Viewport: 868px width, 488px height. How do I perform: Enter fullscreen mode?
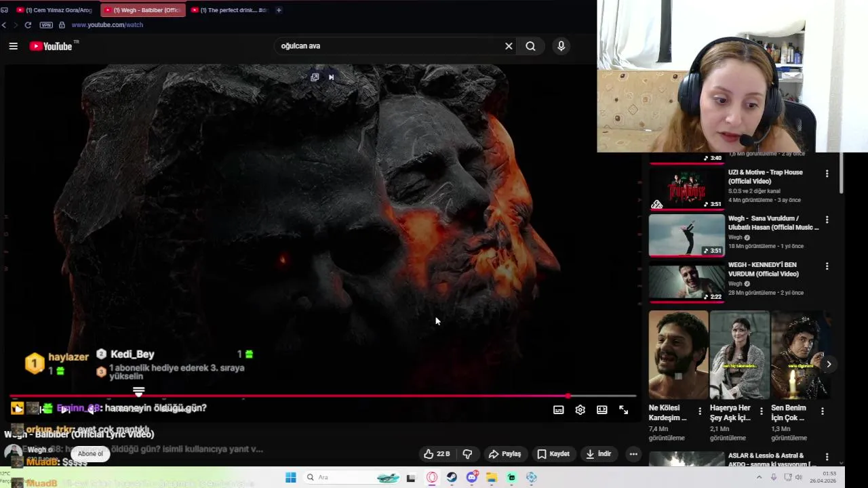pyautogui.click(x=623, y=410)
